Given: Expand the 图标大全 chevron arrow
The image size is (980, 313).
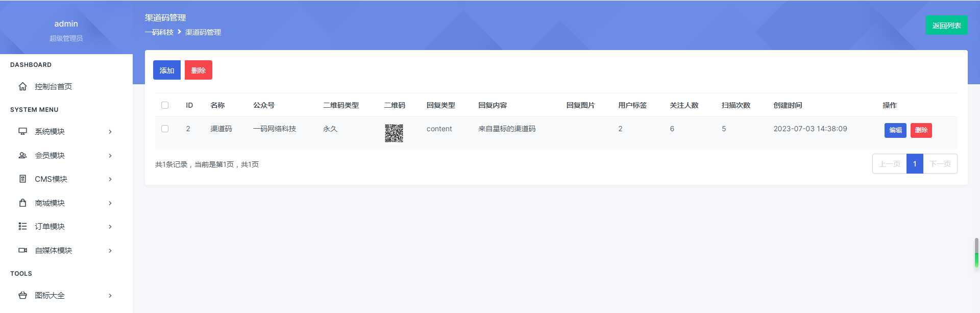Looking at the screenshot, I should click(x=110, y=296).
